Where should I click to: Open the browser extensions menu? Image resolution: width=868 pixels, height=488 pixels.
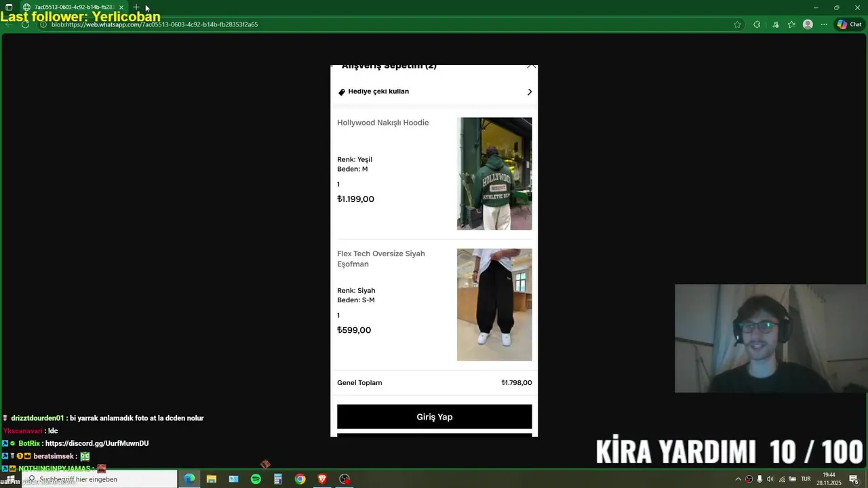point(757,24)
